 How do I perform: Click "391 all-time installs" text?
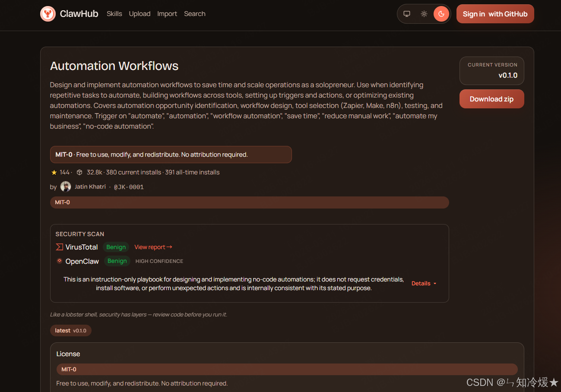192,172
